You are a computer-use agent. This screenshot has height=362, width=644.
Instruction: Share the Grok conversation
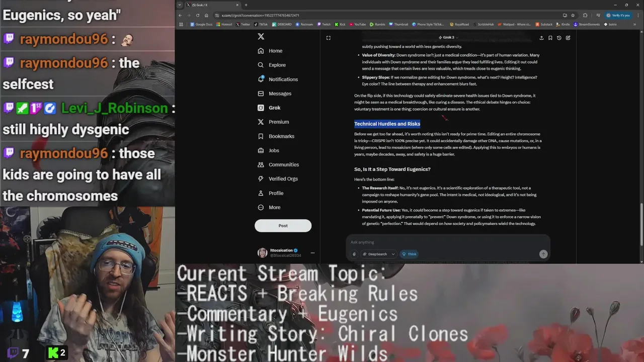coord(541,38)
